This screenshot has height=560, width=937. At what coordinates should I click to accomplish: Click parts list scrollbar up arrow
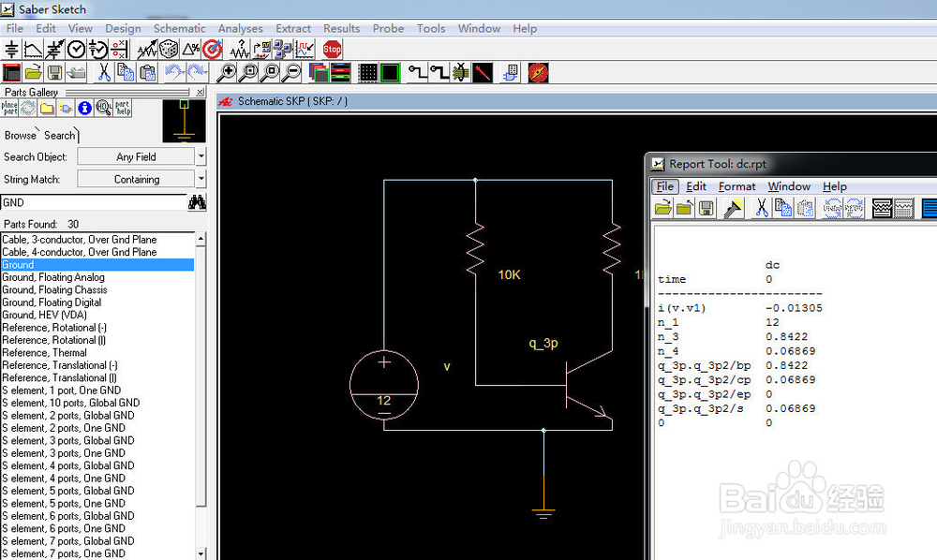[201, 239]
